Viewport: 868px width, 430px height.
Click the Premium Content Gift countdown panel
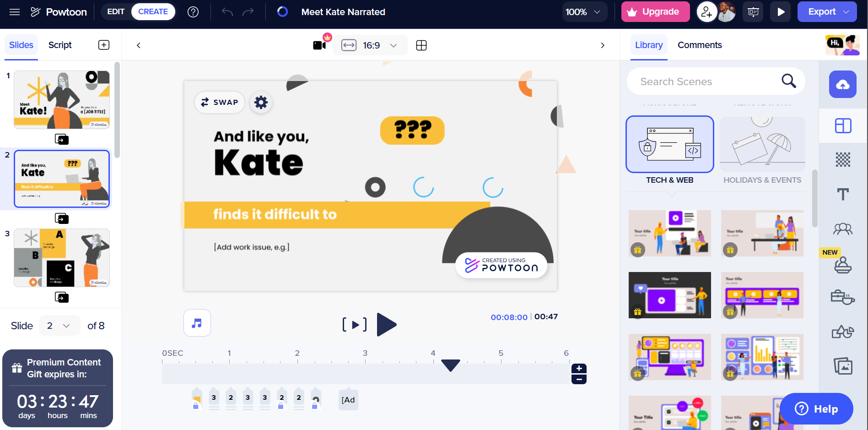[x=58, y=388]
